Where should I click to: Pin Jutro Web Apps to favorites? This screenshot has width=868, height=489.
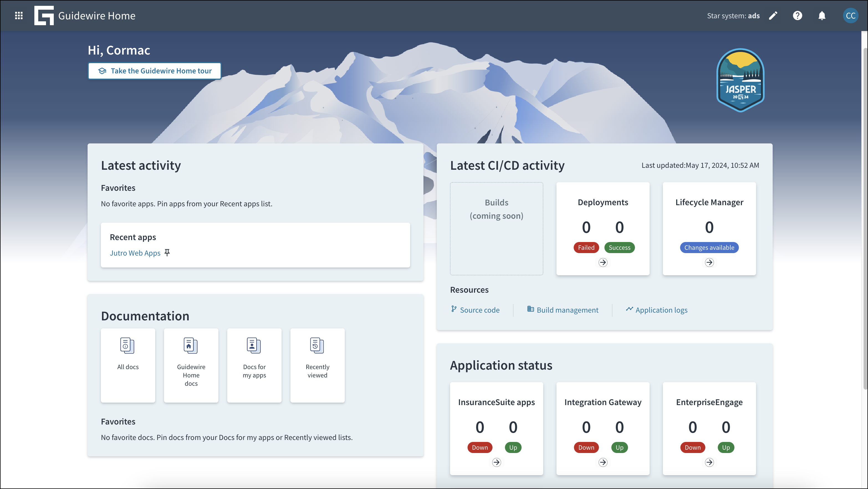coord(167,253)
